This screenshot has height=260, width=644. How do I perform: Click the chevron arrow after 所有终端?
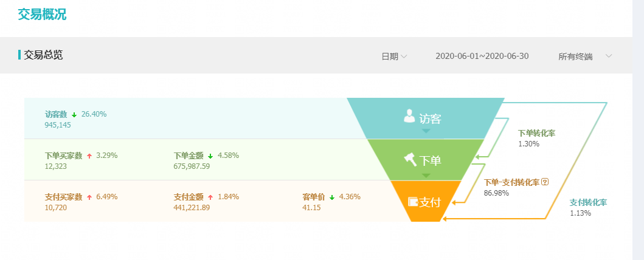609,56
